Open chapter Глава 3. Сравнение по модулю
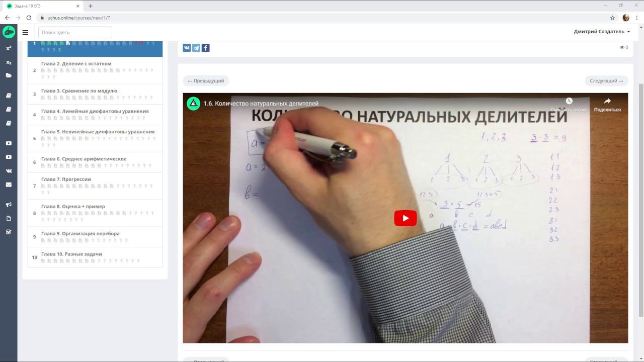Screen dimensions: 644x362 click(95, 94)
